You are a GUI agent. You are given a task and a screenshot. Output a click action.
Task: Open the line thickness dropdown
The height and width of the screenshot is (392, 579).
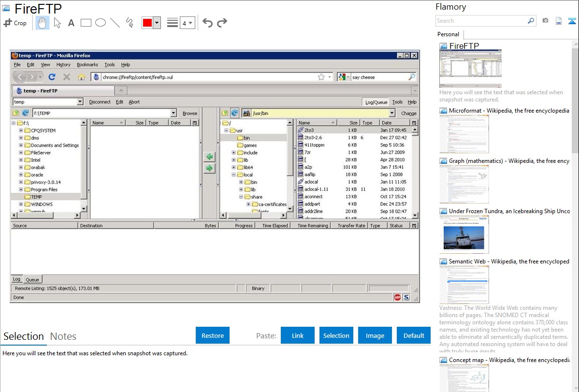pos(187,23)
